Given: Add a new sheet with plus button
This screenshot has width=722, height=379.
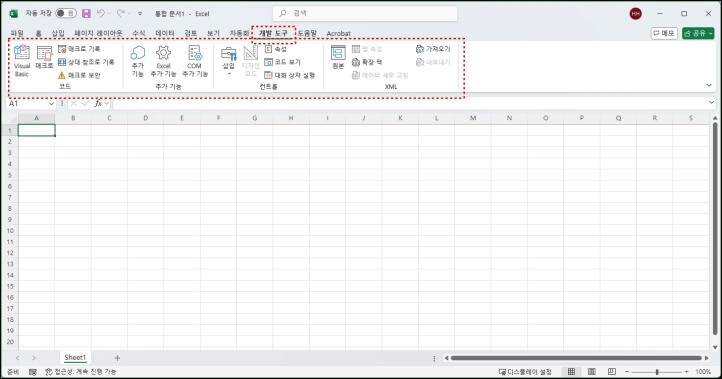Looking at the screenshot, I should (117, 358).
